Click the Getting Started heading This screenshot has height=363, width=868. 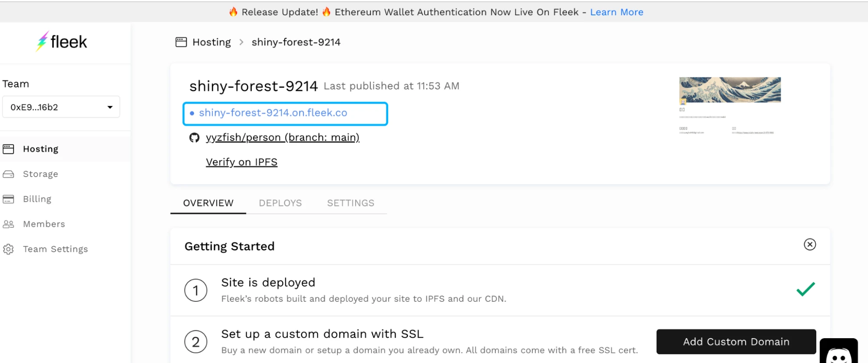coord(229,246)
